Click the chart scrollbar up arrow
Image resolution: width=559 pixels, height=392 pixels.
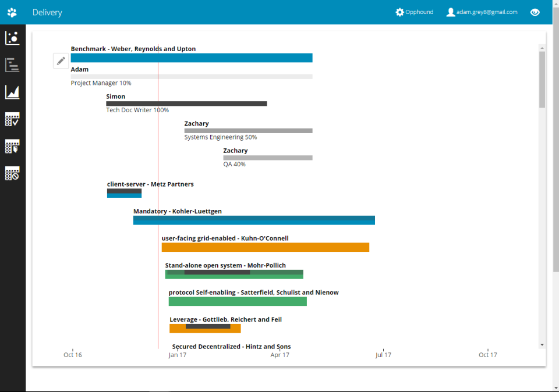pos(542,48)
